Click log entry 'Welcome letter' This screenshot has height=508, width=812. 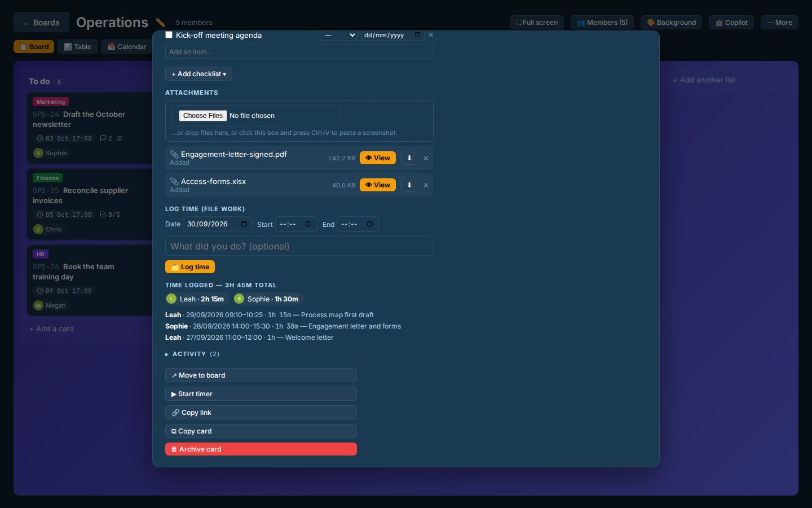310,338
